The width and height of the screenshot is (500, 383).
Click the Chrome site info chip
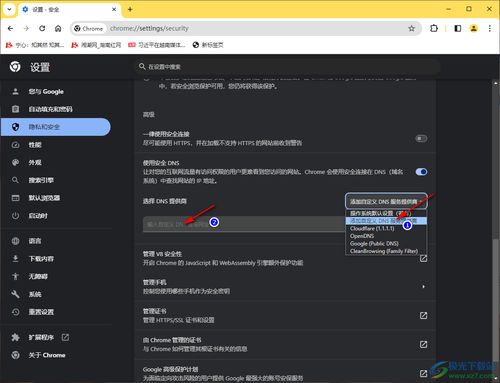[89, 29]
